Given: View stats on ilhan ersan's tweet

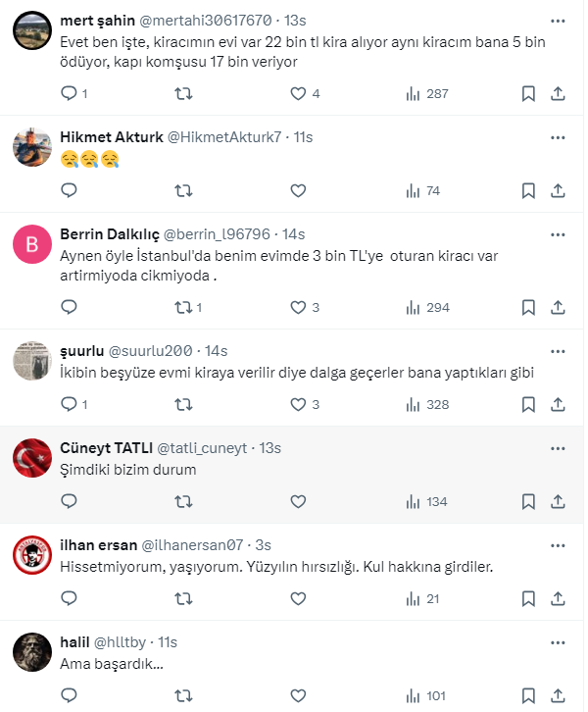Looking at the screenshot, I should coord(414,598).
